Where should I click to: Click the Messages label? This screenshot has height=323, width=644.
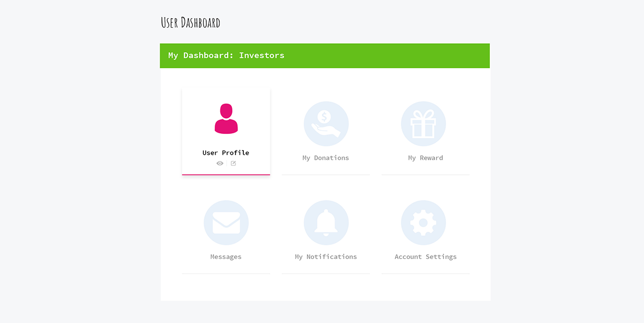(226, 257)
